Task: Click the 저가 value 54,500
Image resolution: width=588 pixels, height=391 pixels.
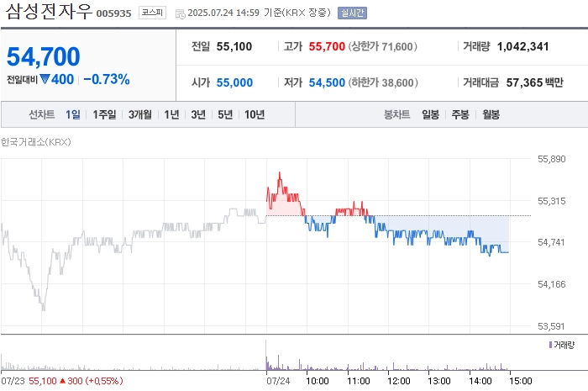Action: tap(327, 82)
